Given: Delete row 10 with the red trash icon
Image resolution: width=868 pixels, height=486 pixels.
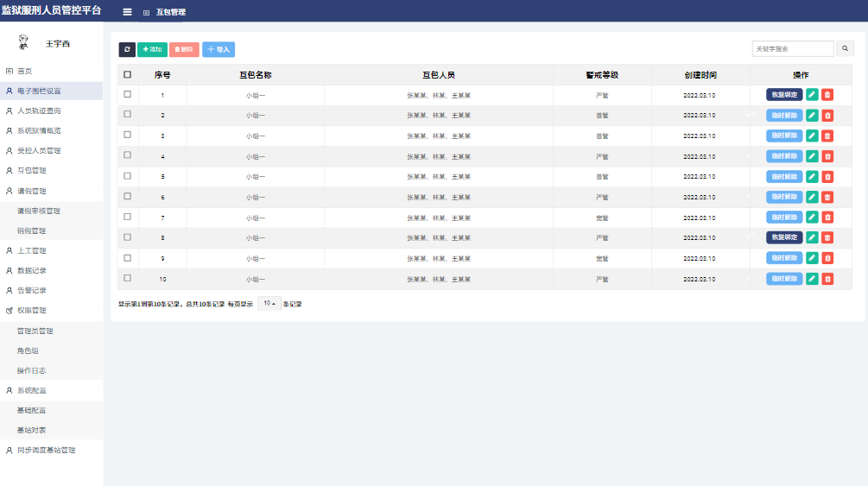Looking at the screenshot, I should [x=827, y=279].
